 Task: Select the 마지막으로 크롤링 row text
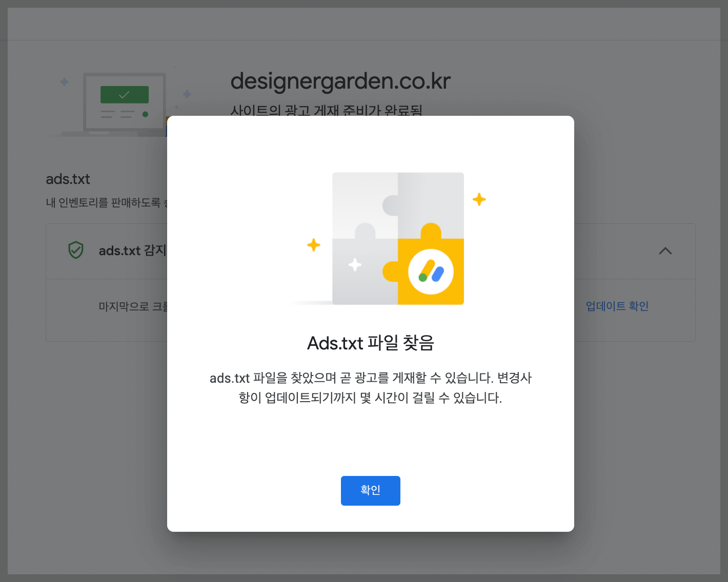pyautogui.click(x=133, y=306)
